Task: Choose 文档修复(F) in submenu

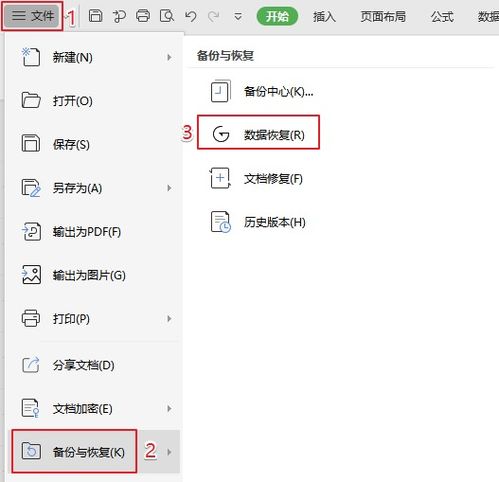Action: pyautogui.click(x=273, y=179)
